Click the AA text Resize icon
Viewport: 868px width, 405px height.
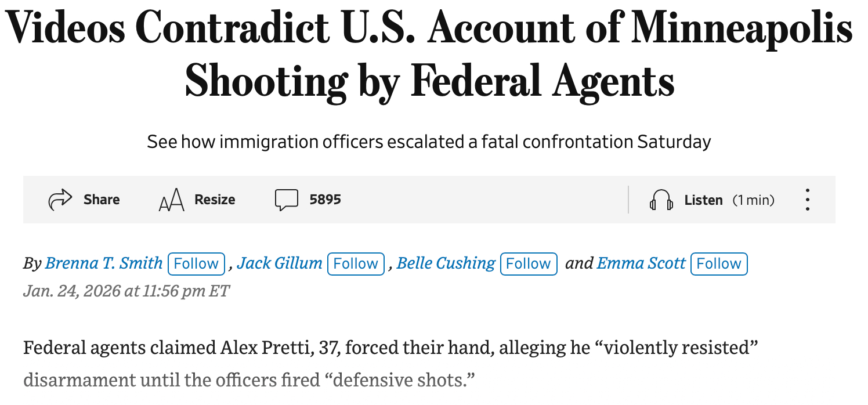coord(171,200)
